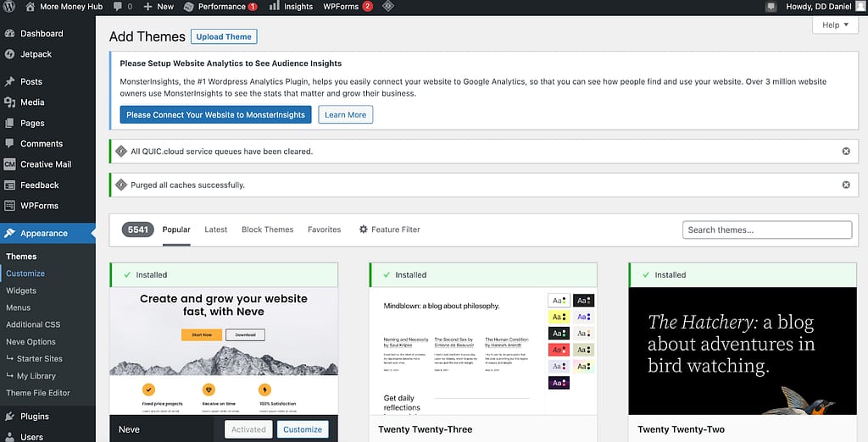The width and height of the screenshot is (868, 442).
Task: Switch to the Block Themes tab
Action: pyautogui.click(x=267, y=229)
